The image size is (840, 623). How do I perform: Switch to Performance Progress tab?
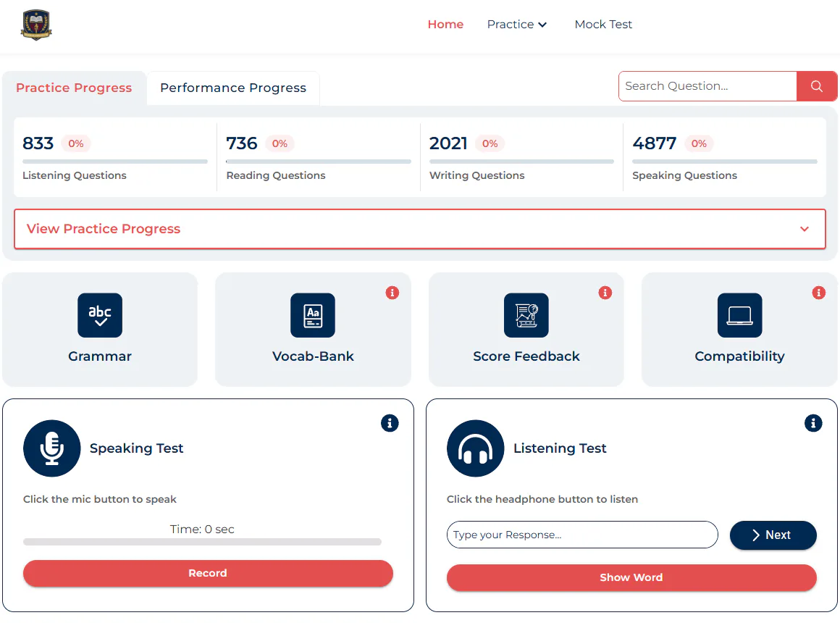point(233,88)
